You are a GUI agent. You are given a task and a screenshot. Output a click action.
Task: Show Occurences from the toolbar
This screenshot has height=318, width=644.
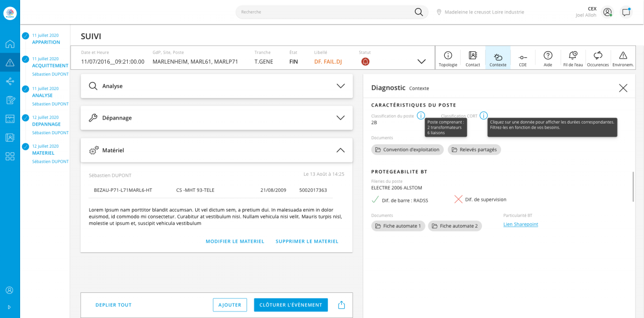pyautogui.click(x=598, y=58)
